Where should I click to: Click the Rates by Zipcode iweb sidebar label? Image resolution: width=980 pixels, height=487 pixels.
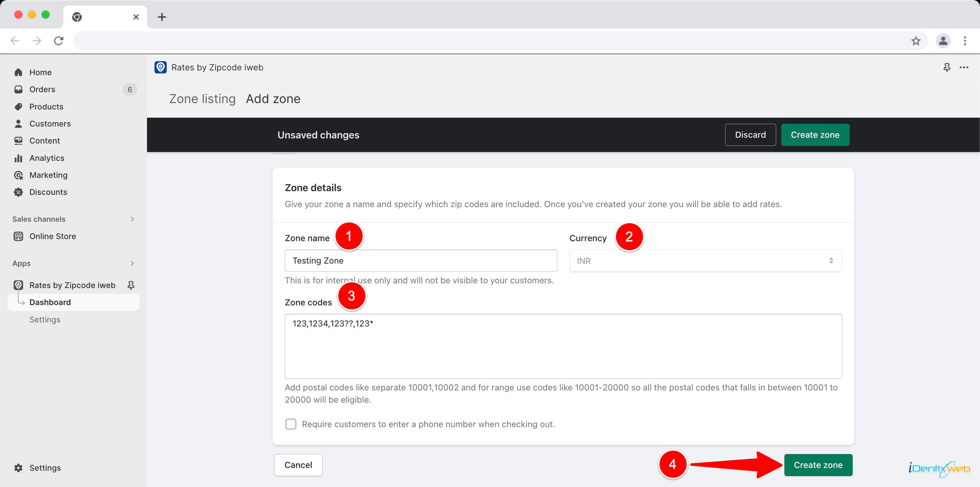(72, 285)
